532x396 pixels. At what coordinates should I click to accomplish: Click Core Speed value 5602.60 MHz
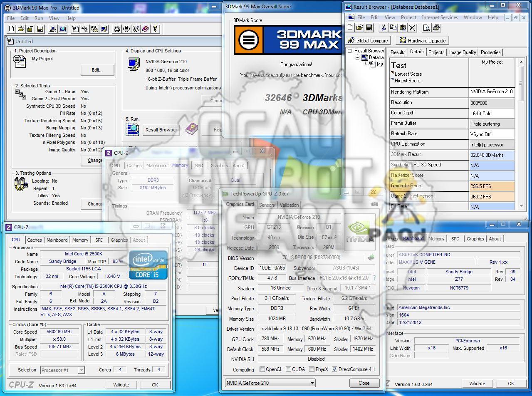pyautogui.click(x=60, y=332)
